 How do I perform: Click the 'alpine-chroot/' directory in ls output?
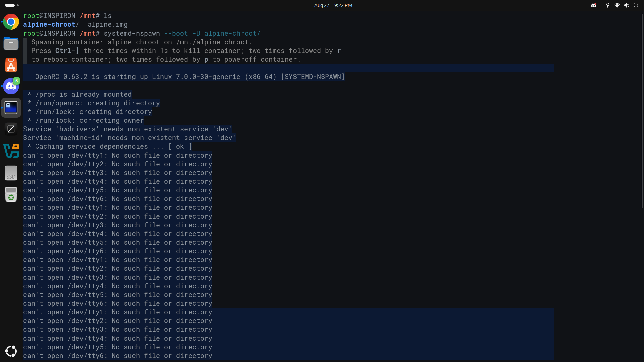coord(51,24)
